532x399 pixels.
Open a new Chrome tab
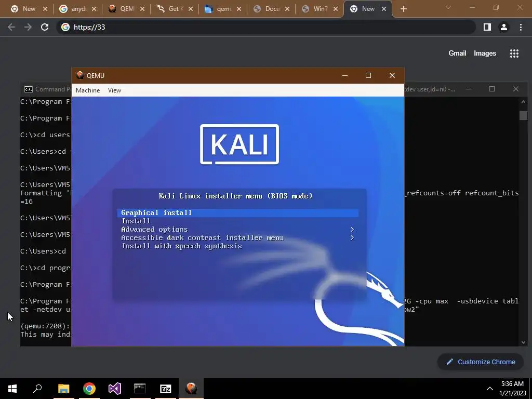(x=403, y=9)
